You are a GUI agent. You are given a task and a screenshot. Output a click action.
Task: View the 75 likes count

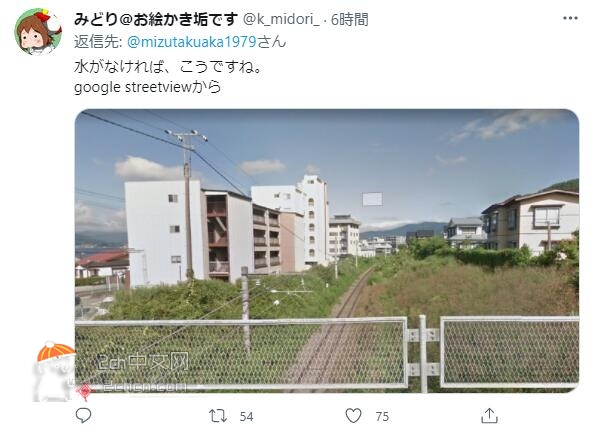tap(382, 417)
